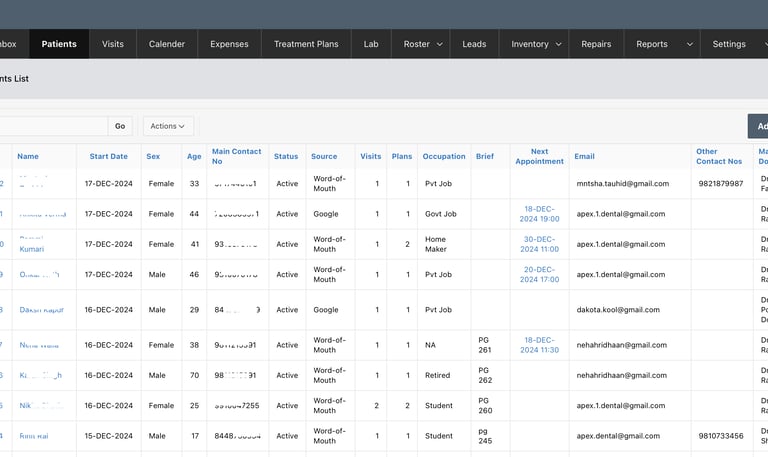The height and width of the screenshot is (457, 768).
Task: Click the Actions dropdown button
Action: tap(168, 126)
